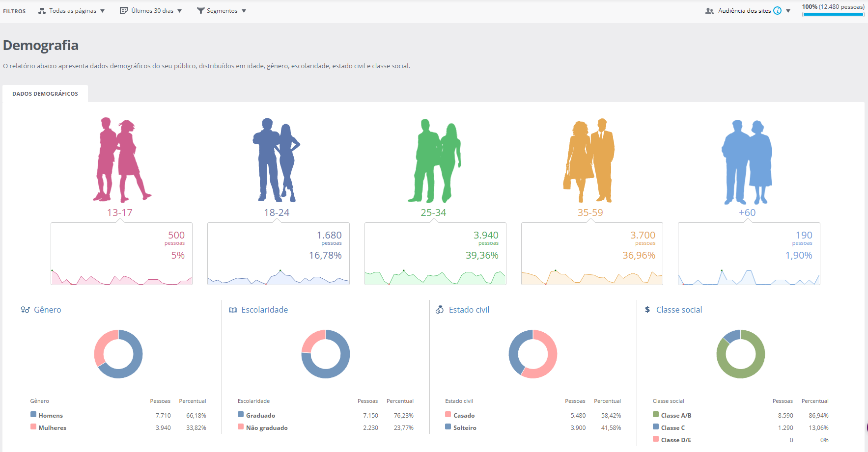Click the Homens row label

coord(51,415)
